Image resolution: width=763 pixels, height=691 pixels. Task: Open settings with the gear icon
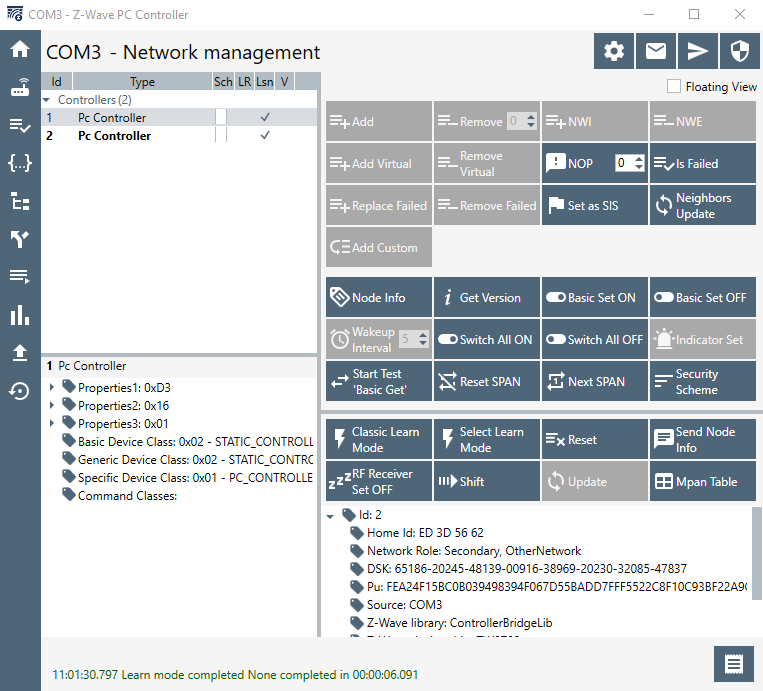614,51
